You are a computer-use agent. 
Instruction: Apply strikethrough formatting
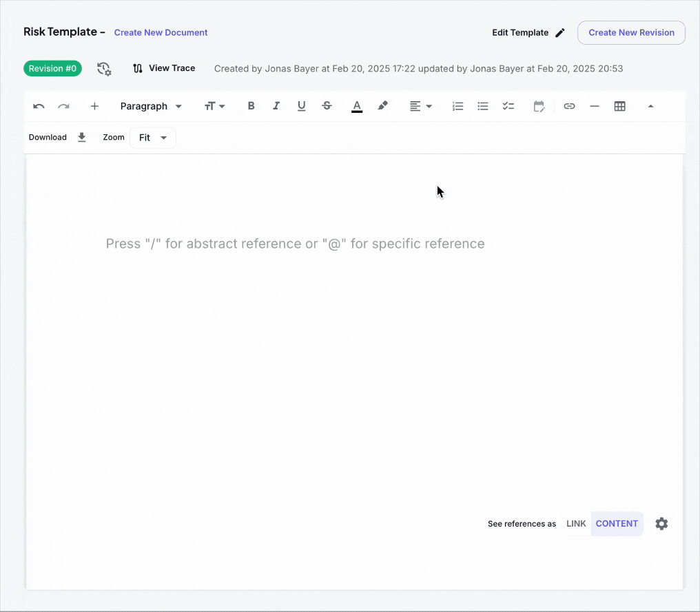coord(327,106)
